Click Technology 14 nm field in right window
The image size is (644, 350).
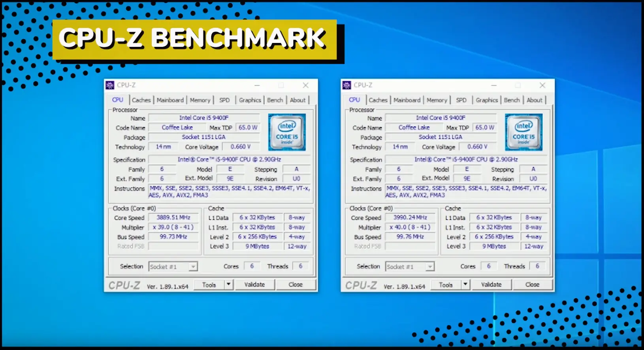400,147
